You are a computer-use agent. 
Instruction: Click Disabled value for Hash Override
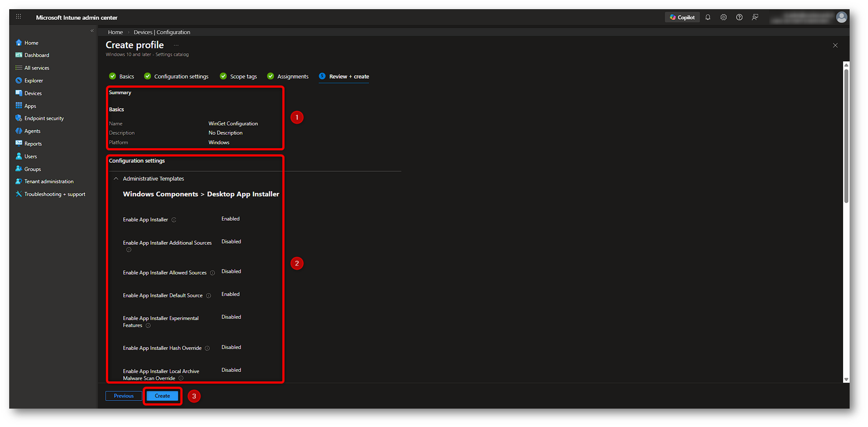tap(231, 347)
